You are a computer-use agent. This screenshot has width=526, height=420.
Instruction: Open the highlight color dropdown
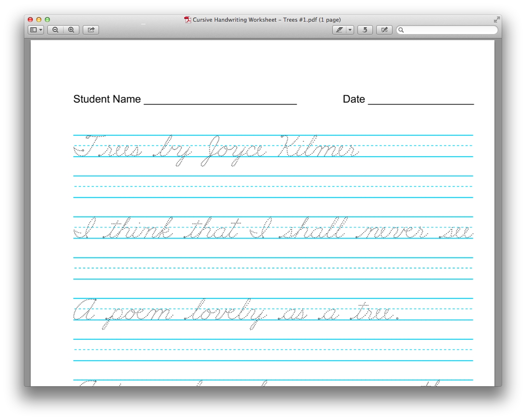pyautogui.click(x=350, y=30)
